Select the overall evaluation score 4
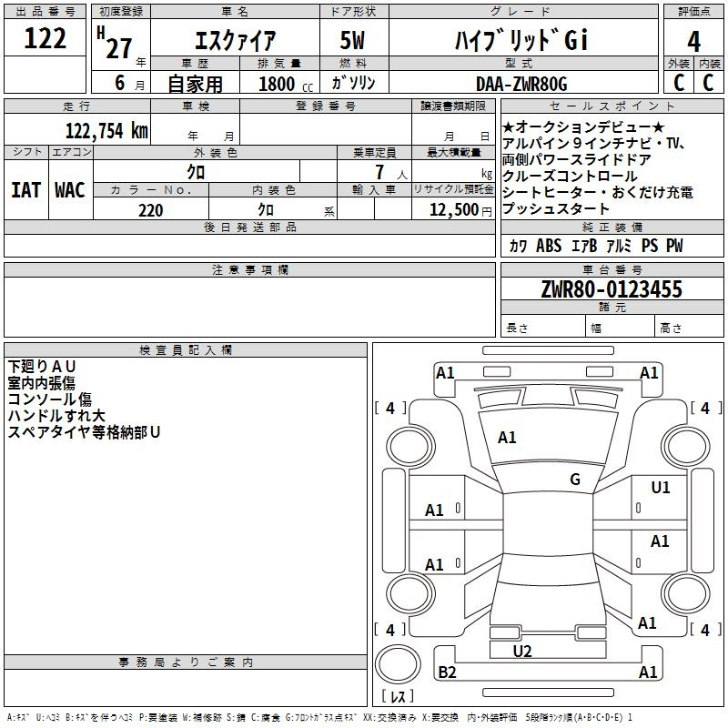 tap(694, 40)
